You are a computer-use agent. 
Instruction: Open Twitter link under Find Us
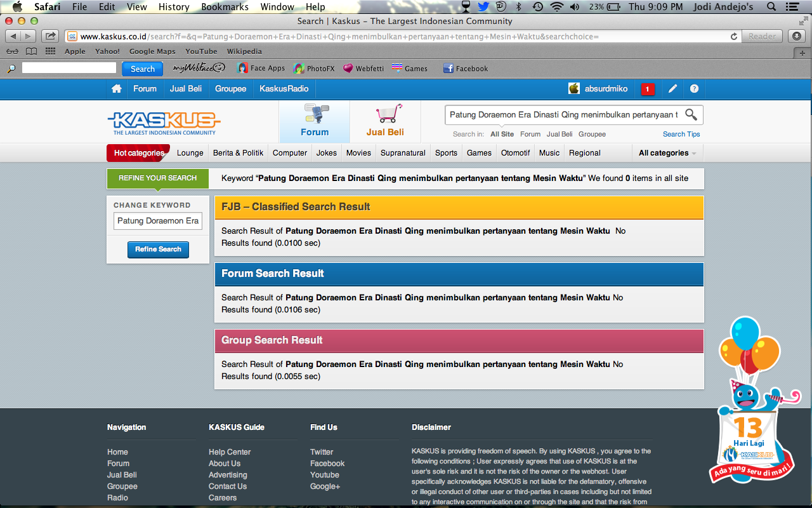coord(322,452)
